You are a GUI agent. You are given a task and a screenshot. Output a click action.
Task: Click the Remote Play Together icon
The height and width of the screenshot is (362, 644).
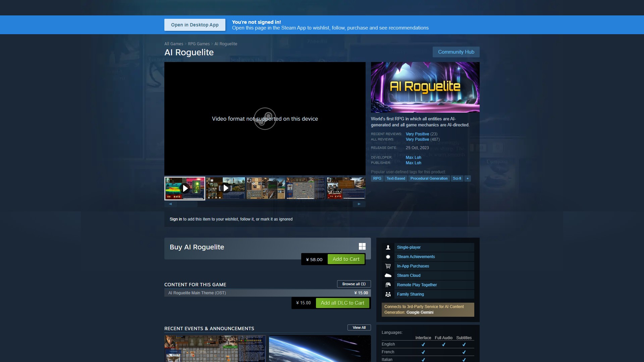click(388, 285)
